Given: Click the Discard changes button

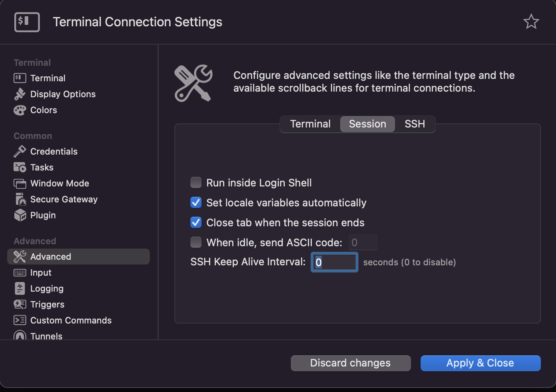Looking at the screenshot, I should click(x=350, y=363).
